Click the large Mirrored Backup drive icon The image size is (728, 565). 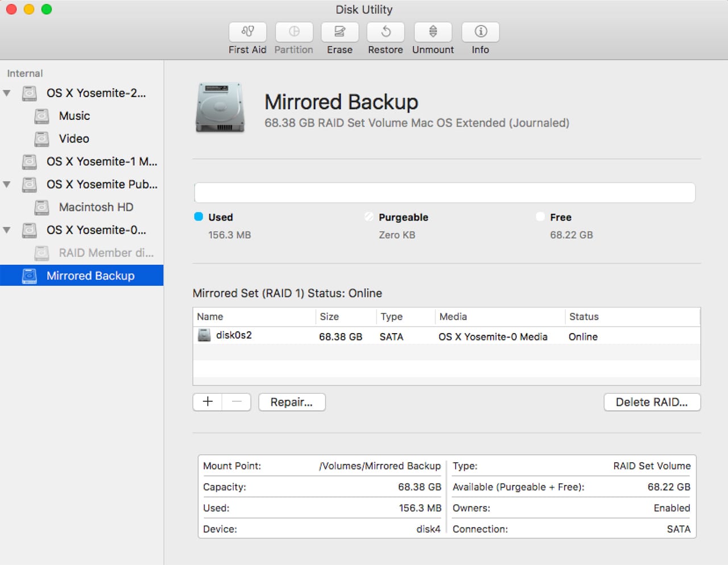click(x=220, y=107)
